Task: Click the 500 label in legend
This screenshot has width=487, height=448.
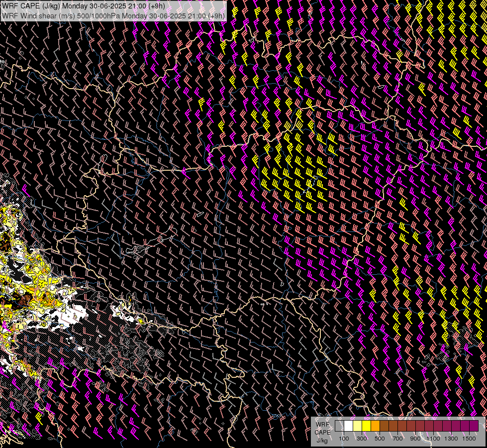Action: click(x=380, y=439)
